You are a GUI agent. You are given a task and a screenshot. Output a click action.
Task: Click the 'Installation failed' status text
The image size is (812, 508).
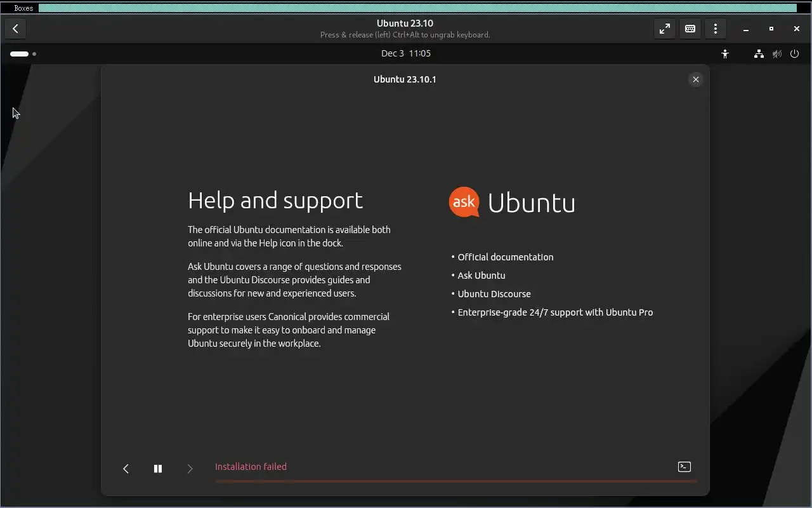(251, 467)
